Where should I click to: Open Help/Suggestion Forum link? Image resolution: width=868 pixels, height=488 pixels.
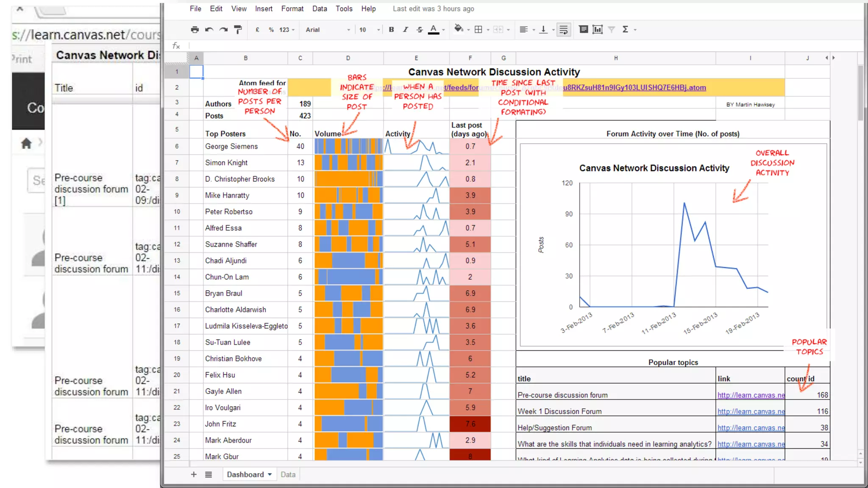click(x=751, y=428)
